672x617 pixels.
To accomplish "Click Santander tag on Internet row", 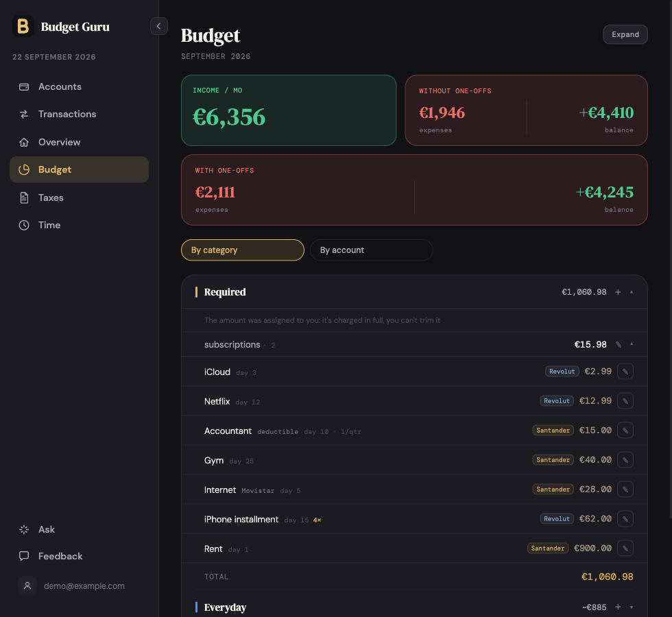I will pos(553,489).
